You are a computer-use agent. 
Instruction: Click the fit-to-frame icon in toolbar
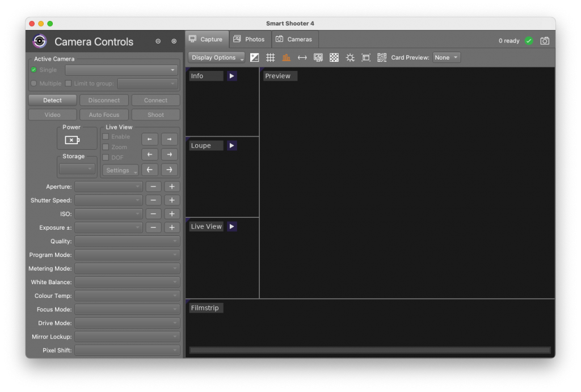coord(366,57)
